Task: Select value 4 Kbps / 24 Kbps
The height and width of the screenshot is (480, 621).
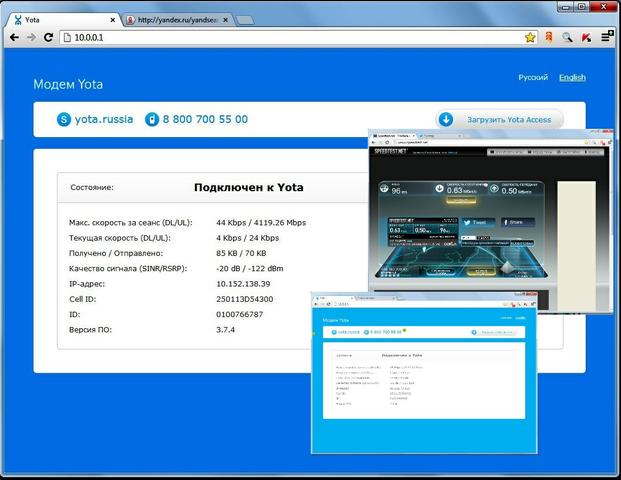Action: (x=248, y=238)
